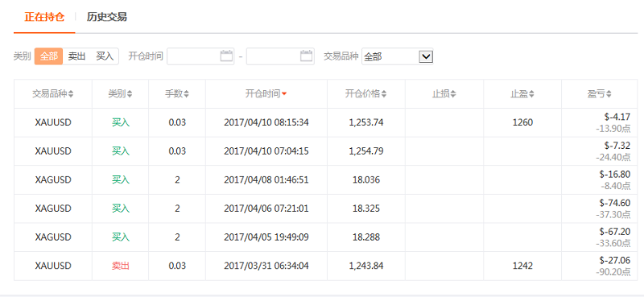644x297 pixels.
Task: Sort table by 止损 column
Action: 444,94
